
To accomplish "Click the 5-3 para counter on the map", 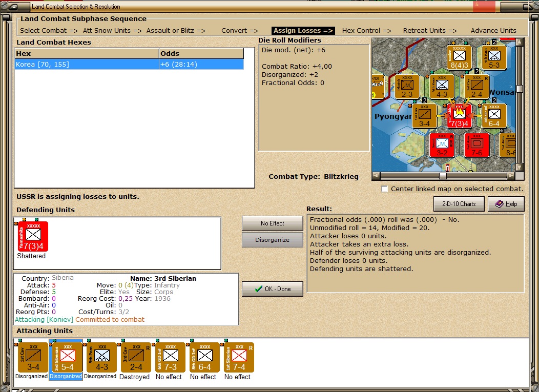I will pyautogui.click(x=494, y=57).
